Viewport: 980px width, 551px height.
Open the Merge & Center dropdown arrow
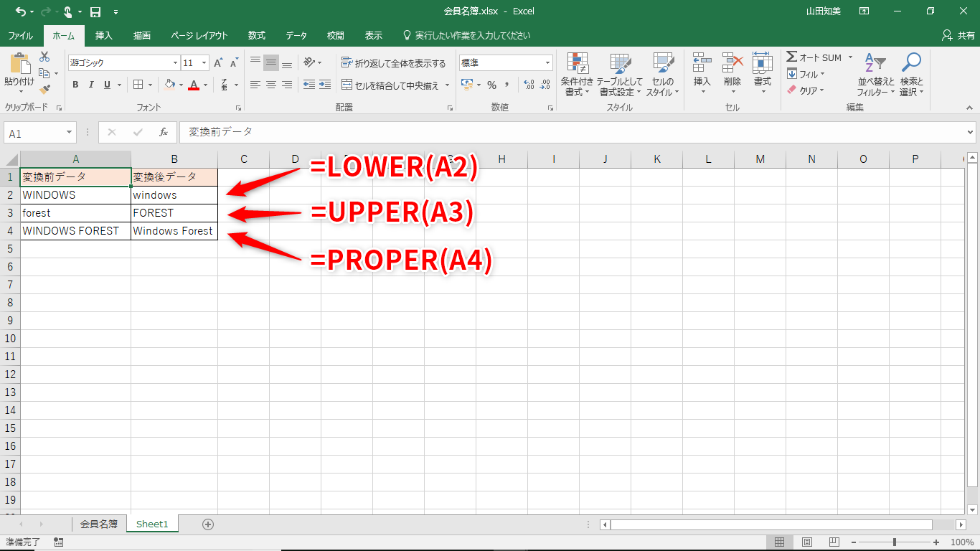coord(447,85)
